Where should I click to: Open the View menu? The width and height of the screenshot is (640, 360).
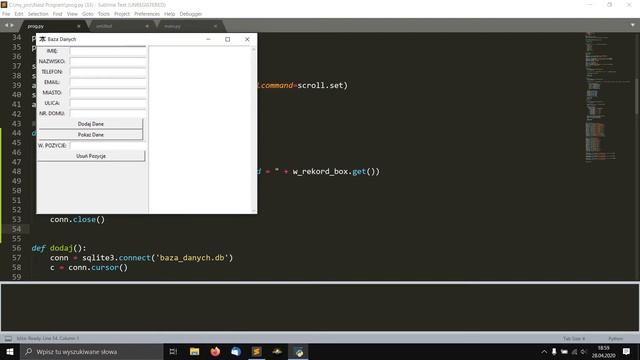pos(72,14)
